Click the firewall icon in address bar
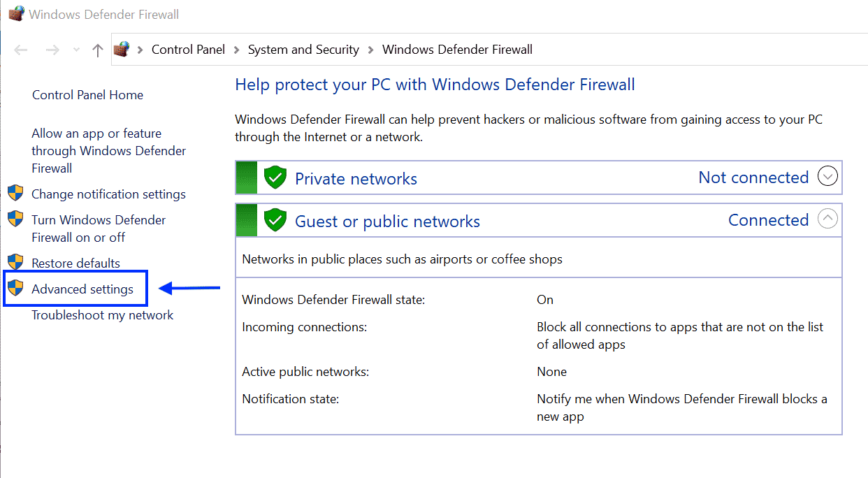 pos(122,49)
